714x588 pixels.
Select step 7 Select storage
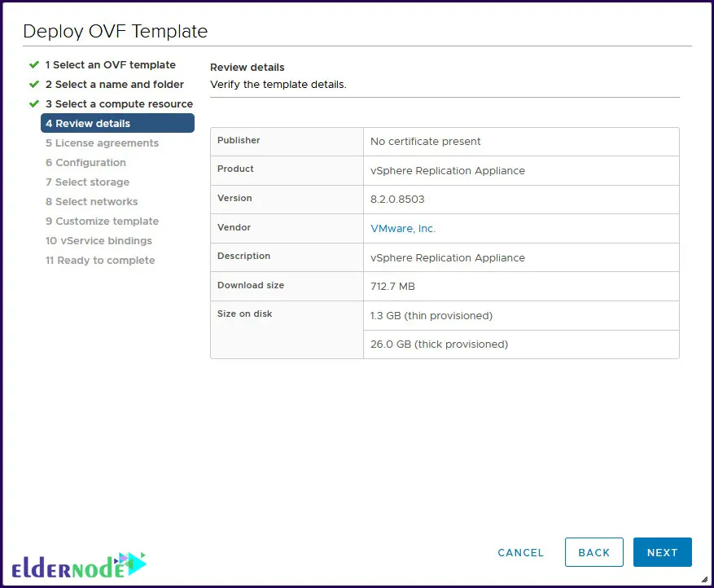[87, 182]
